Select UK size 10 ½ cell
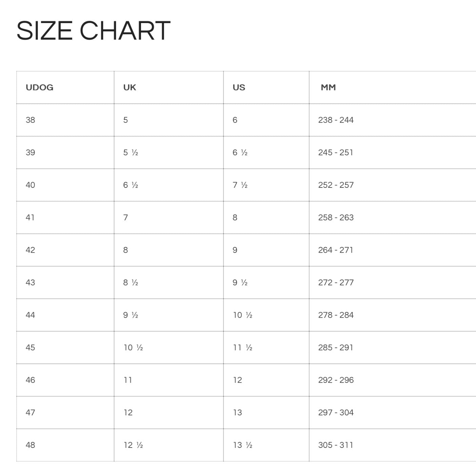Image resolution: width=476 pixels, height=476 pixels. pyautogui.click(x=133, y=348)
